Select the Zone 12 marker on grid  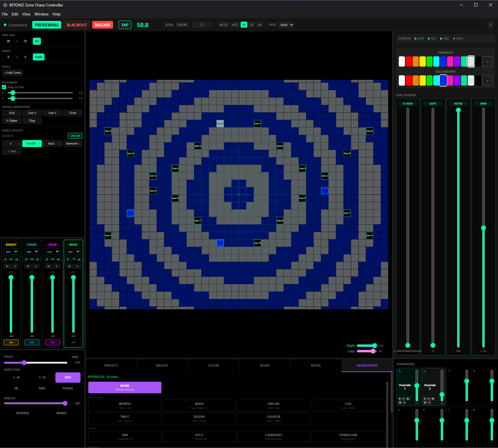[x=369, y=236]
